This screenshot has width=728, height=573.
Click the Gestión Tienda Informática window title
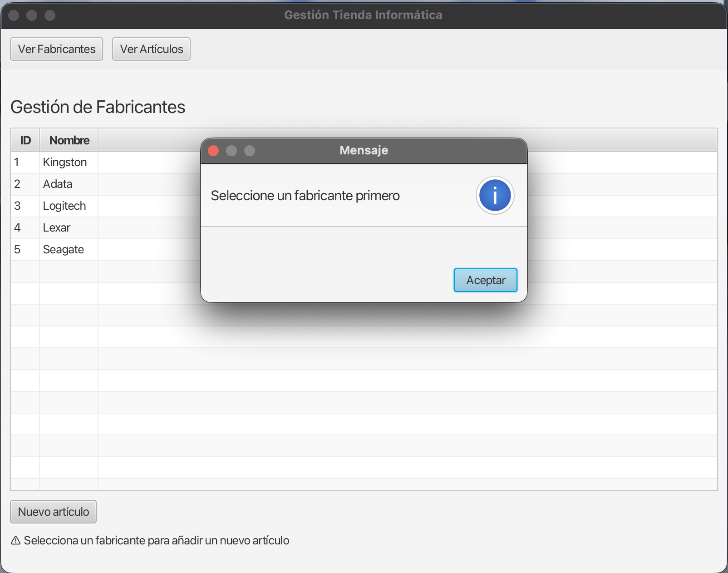(363, 15)
